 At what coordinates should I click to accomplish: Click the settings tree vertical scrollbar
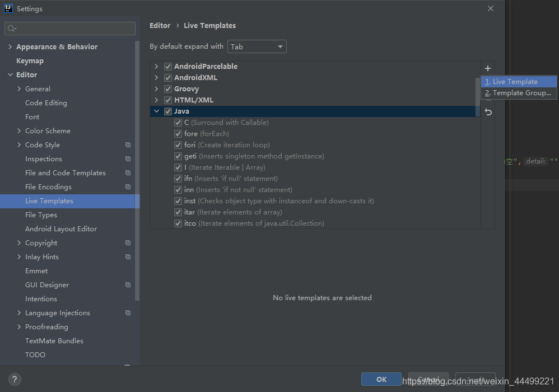pos(137,171)
